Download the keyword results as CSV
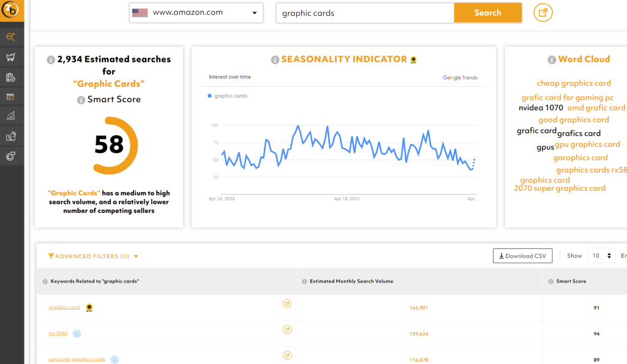Screen dimensions: 627x364 coord(522,256)
